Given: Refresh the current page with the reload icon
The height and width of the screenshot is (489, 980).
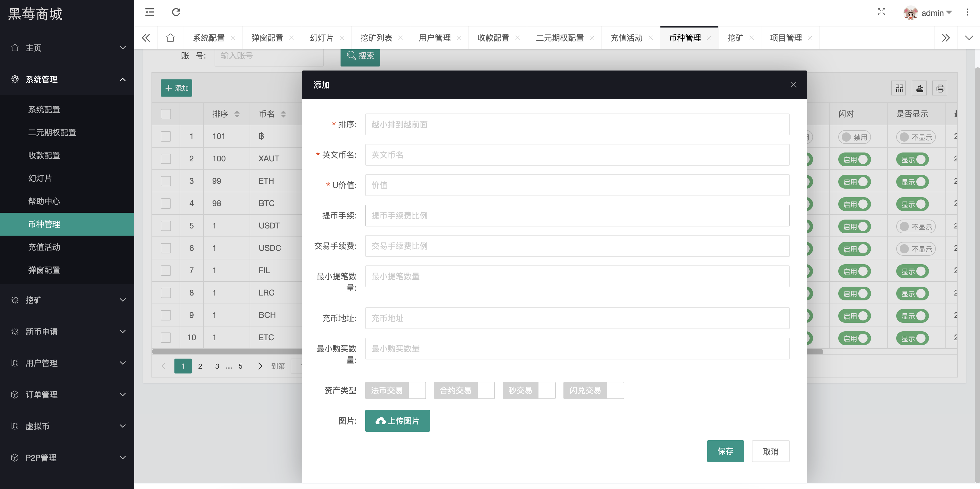Looking at the screenshot, I should point(175,12).
